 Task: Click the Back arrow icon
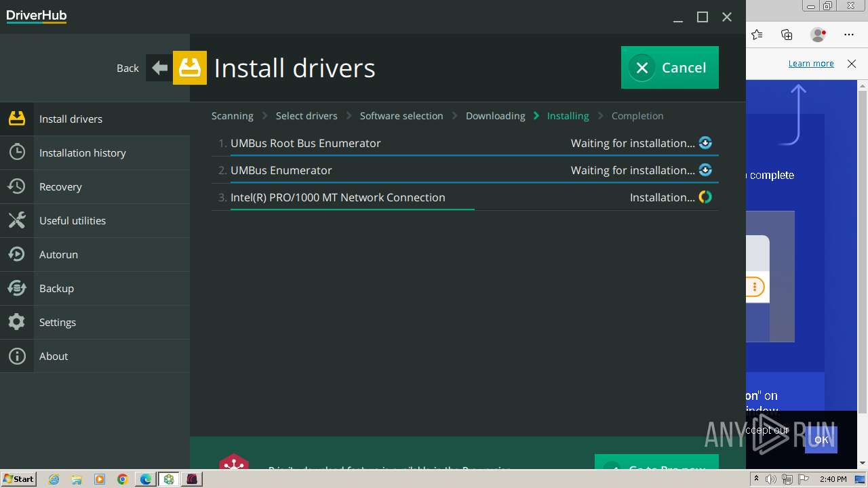pos(159,68)
